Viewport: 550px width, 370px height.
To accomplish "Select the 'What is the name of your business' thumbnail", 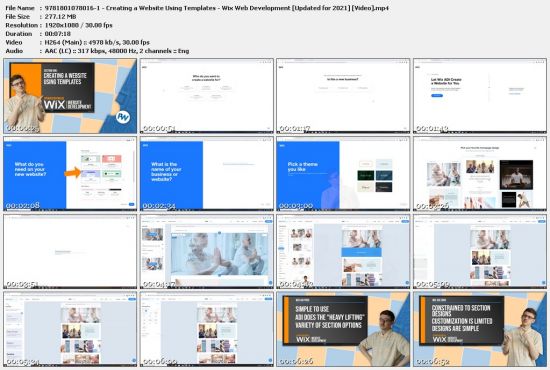I will 207,174.
